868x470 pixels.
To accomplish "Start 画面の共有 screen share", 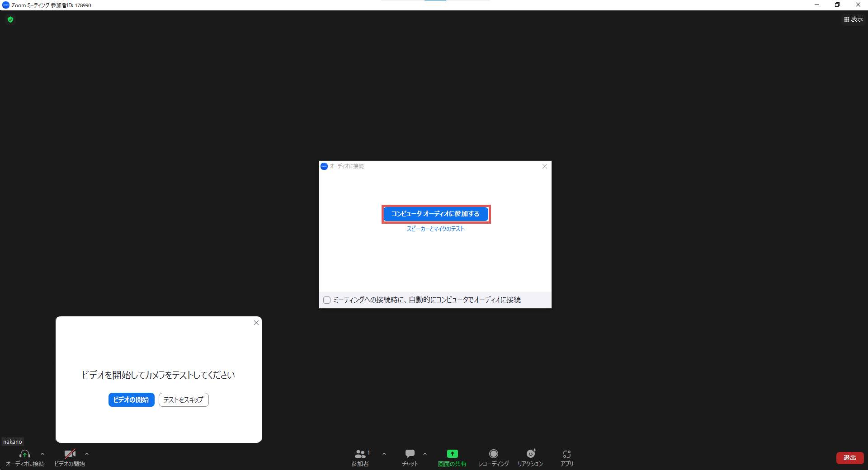I will 452,458.
